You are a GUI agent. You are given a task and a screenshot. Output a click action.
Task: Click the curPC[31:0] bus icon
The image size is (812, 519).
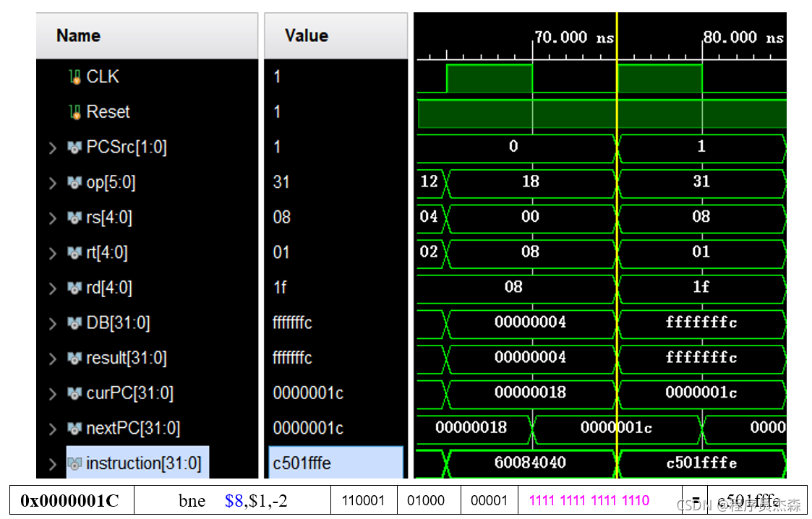pyautogui.click(x=74, y=393)
